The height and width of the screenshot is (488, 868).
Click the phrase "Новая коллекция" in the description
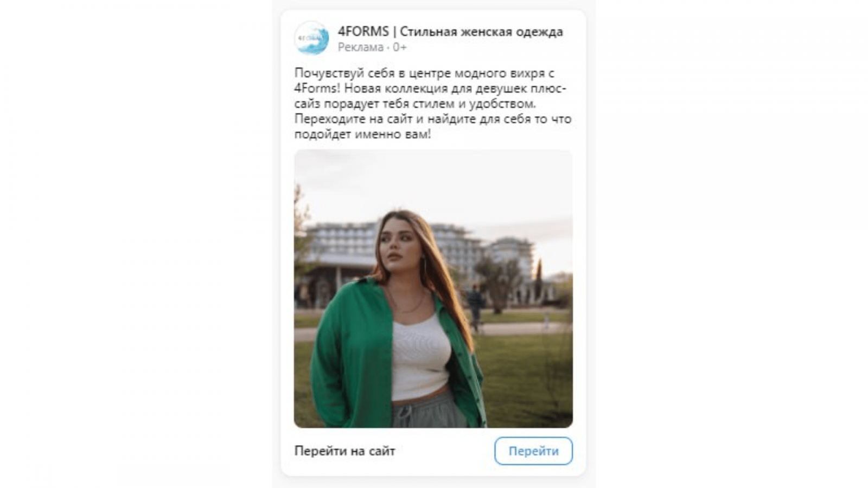tap(395, 88)
